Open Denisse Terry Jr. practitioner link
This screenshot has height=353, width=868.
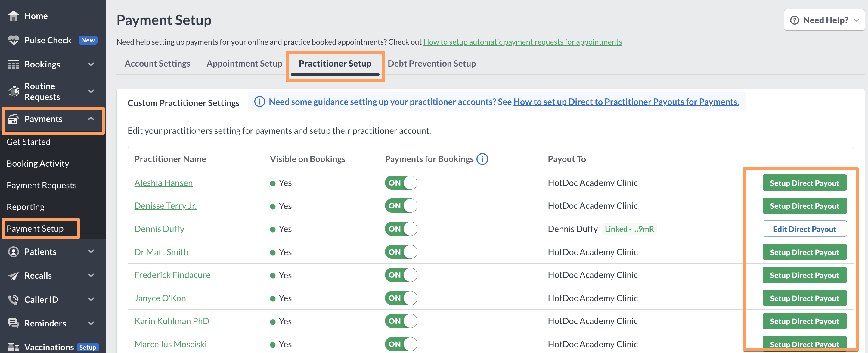click(166, 206)
